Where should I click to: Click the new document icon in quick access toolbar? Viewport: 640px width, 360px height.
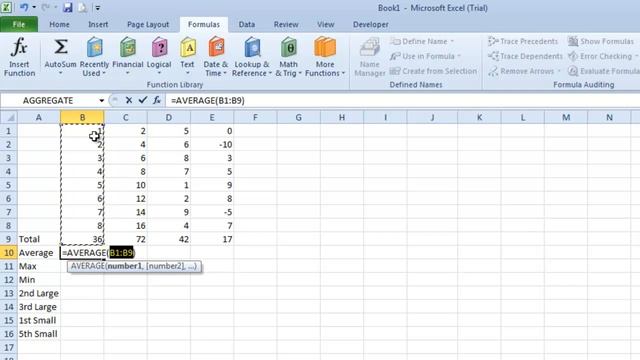click(82, 7)
